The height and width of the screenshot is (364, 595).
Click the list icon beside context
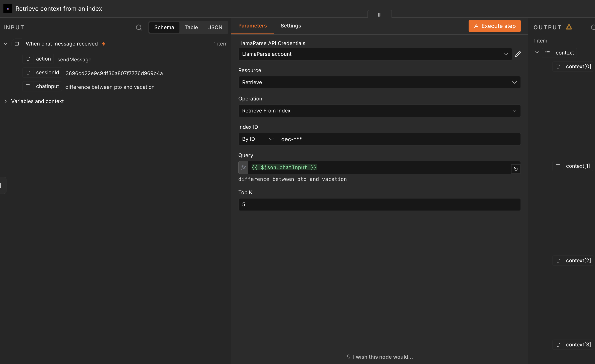point(548,53)
